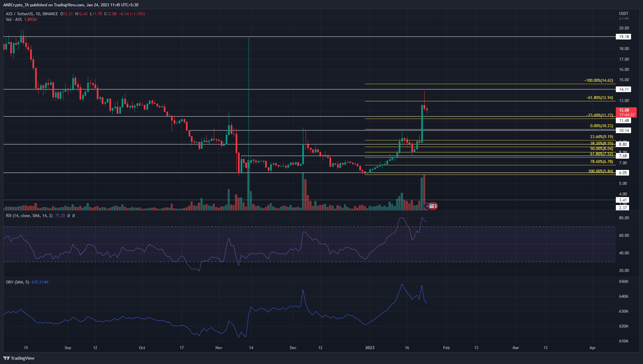This screenshot has width=643, height=364.
Task: Click the 6.05 price level label
Action: click(623, 173)
